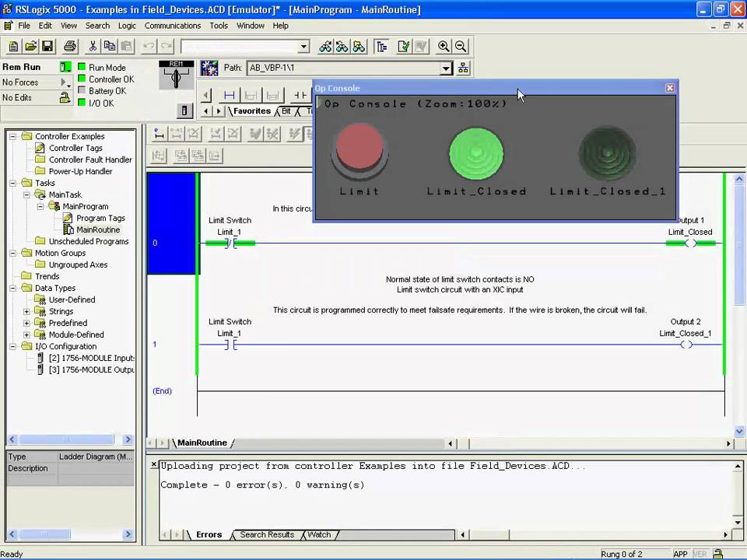The image size is (747, 560).
Task: Click the Zoom Out magnifier icon
Action: tap(461, 47)
